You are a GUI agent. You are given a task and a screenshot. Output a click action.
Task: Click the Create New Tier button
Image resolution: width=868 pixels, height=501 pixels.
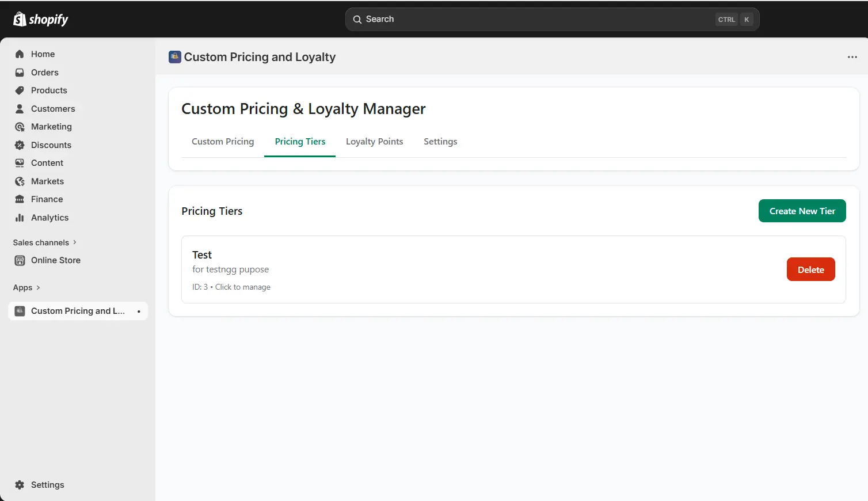tap(802, 211)
